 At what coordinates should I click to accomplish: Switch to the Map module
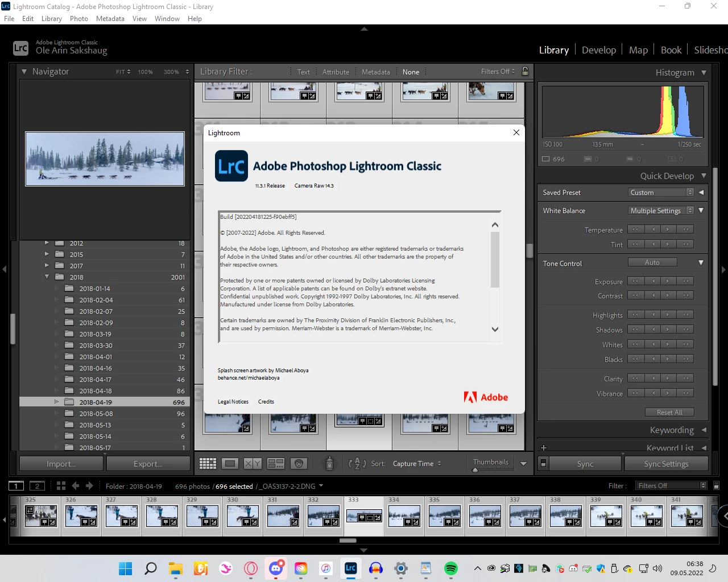click(638, 50)
